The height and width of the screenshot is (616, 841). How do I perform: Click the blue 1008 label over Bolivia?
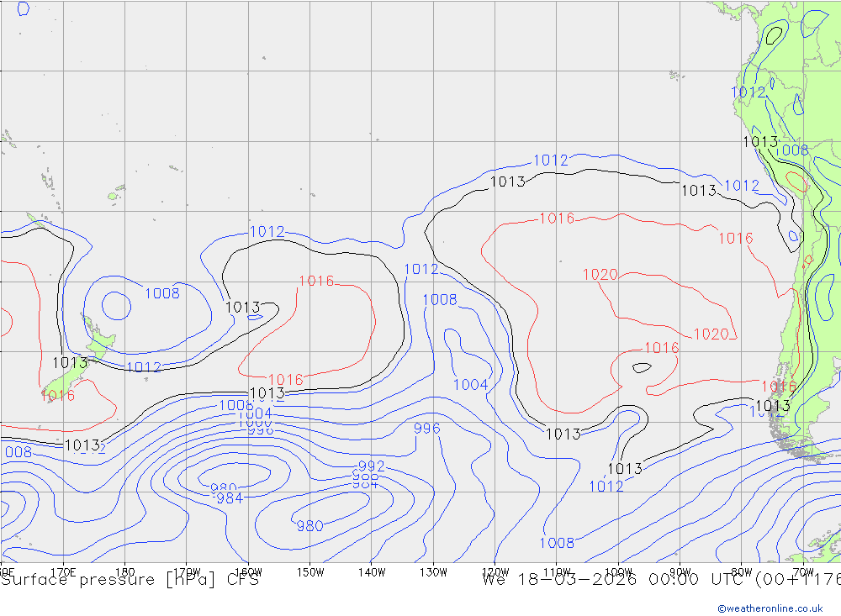[x=791, y=150]
